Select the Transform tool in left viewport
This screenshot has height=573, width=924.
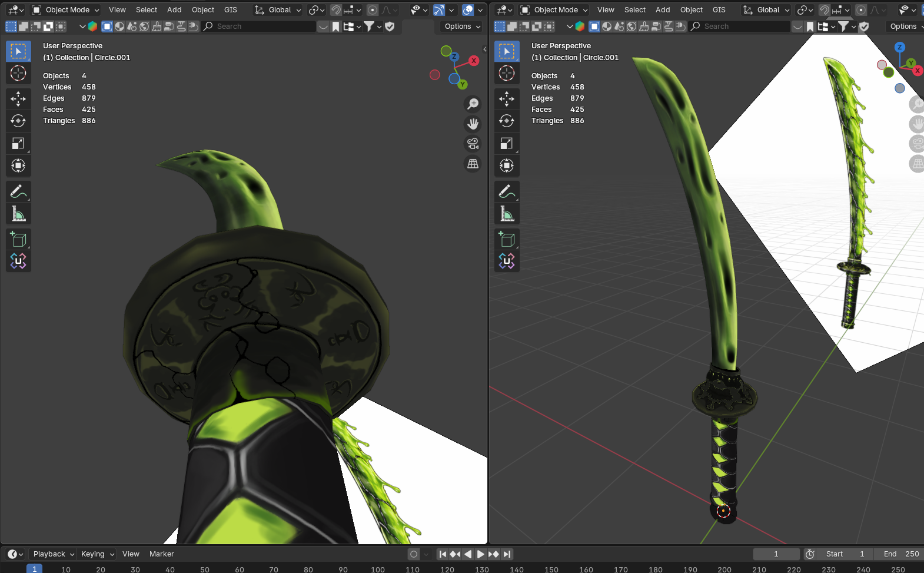pyautogui.click(x=18, y=165)
